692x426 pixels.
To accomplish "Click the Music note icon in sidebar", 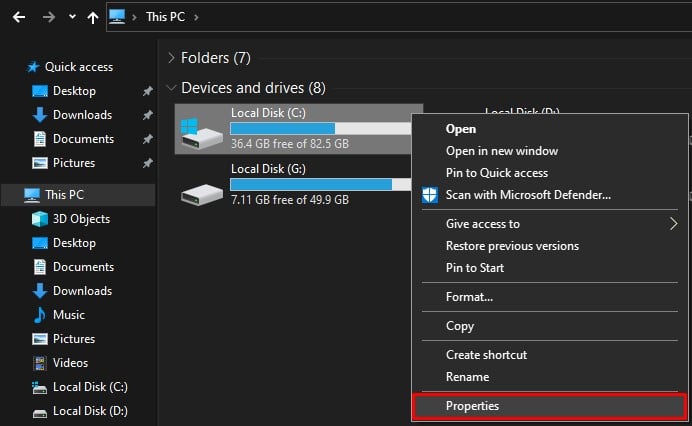I will coord(40,315).
